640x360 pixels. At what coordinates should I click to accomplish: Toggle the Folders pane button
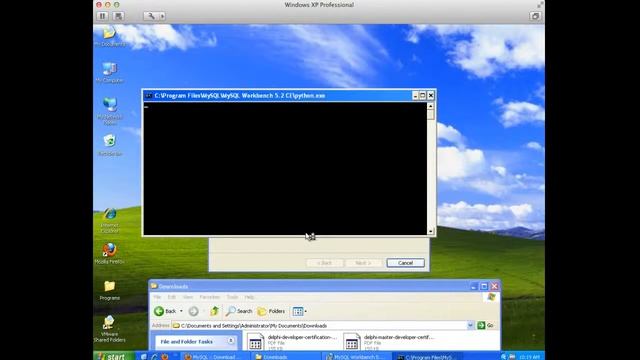pos(271,311)
